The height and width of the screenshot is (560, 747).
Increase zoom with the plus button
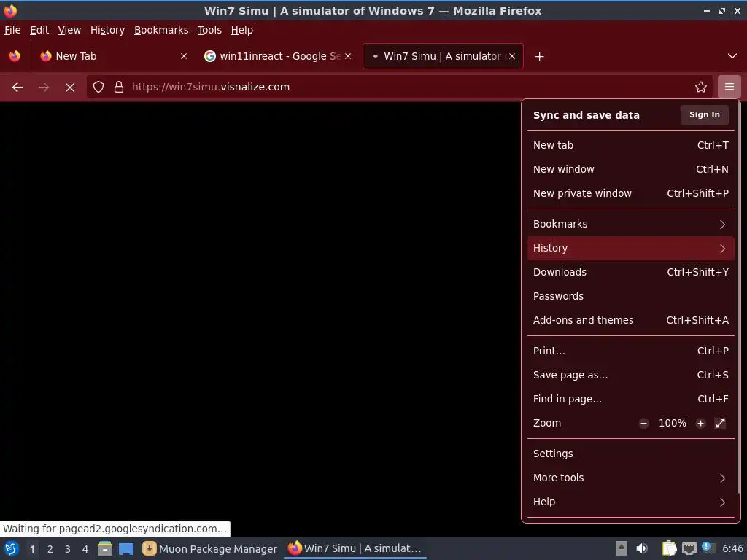click(x=700, y=424)
